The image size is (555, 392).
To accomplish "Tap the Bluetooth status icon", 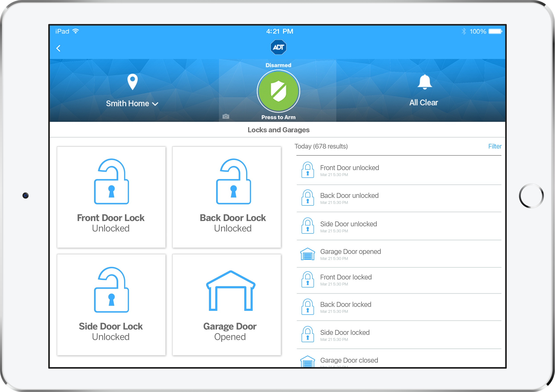I will tap(463, 31).
